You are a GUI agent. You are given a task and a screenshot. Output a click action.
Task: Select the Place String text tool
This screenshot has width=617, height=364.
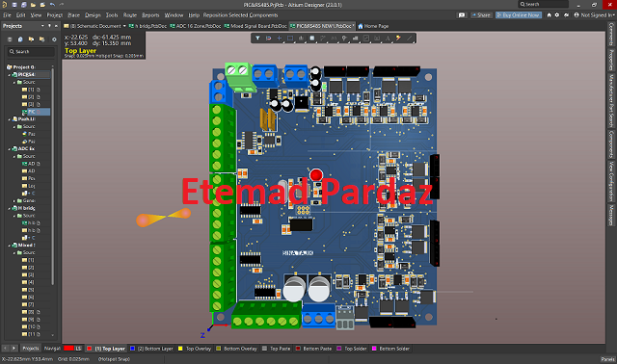[388, 39]
